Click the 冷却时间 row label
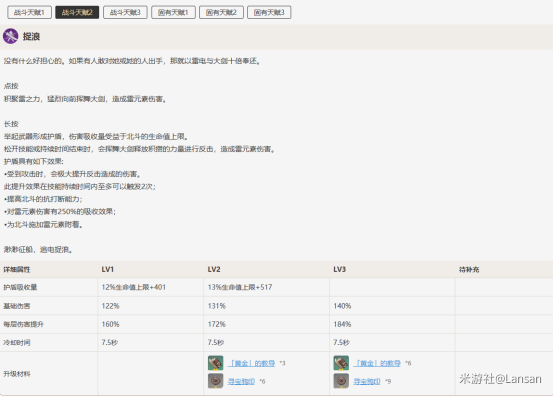 [17, 342]
